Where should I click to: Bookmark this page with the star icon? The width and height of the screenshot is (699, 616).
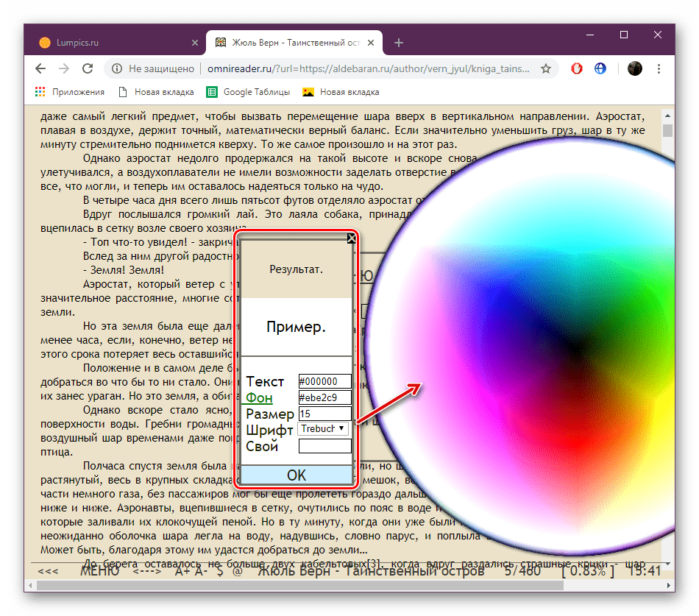[x=546, y=68]
